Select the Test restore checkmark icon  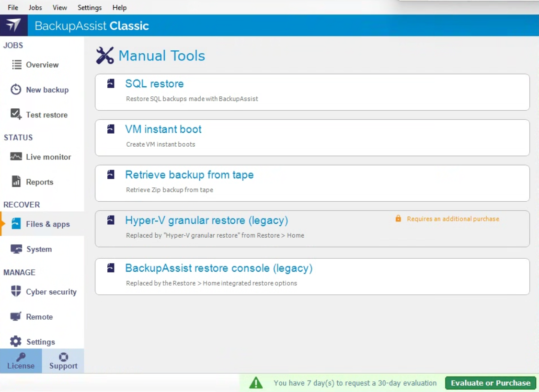16,115
